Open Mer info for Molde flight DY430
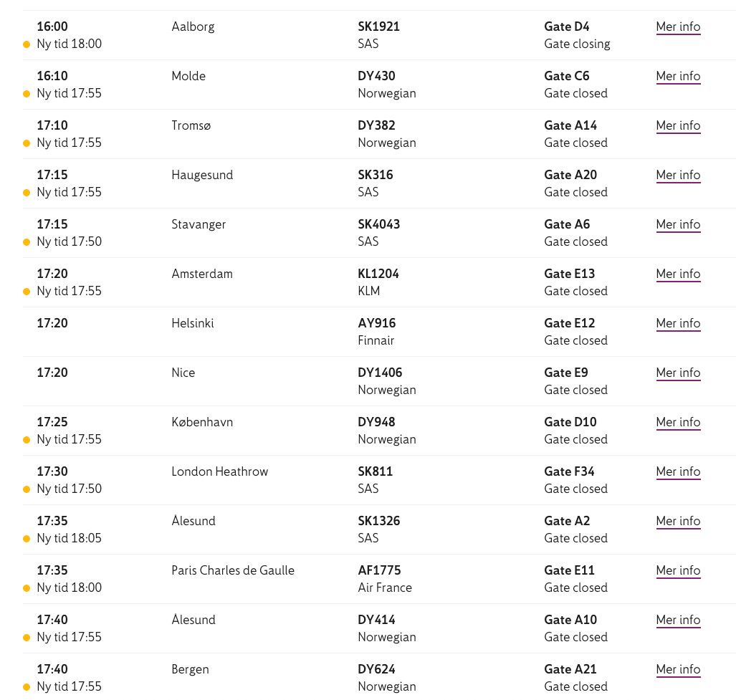736x700 pixels. [x=677, y=77]
